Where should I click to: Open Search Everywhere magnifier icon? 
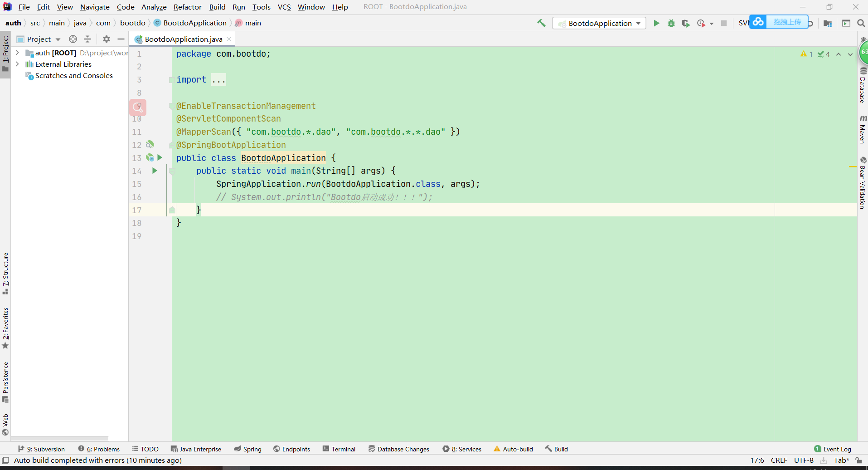click(x=861, y=23)
